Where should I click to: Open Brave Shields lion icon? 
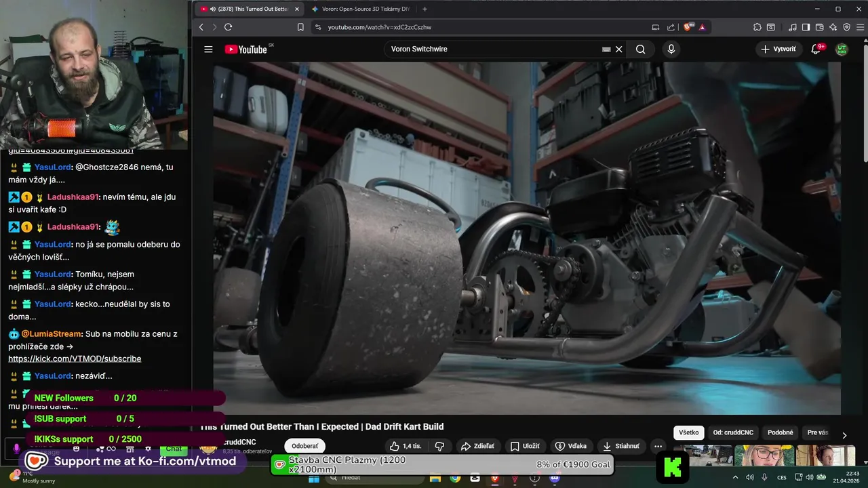point(688,27)
